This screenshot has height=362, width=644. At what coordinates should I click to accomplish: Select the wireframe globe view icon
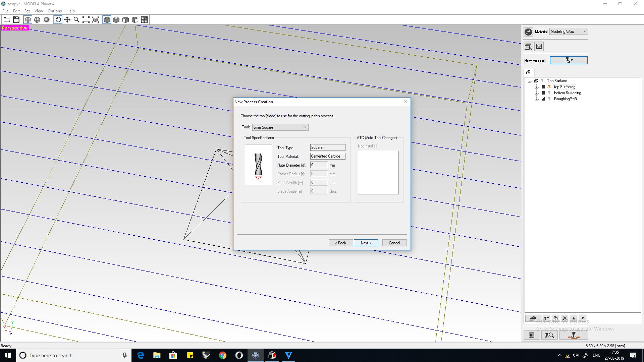28,20
